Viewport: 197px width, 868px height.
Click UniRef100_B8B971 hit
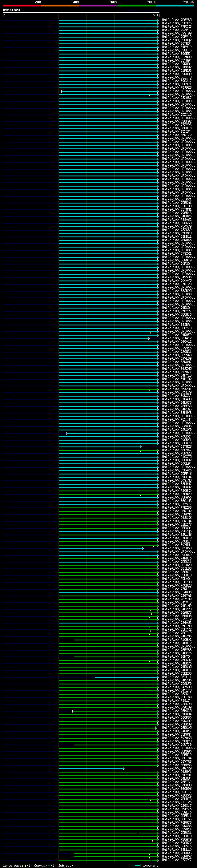coord(177,84)
